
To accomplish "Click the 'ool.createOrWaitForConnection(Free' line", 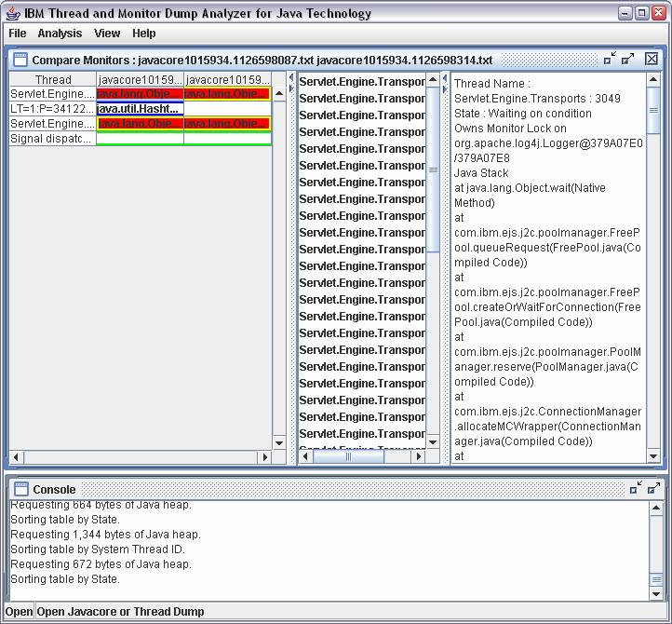I will (547, 307).
